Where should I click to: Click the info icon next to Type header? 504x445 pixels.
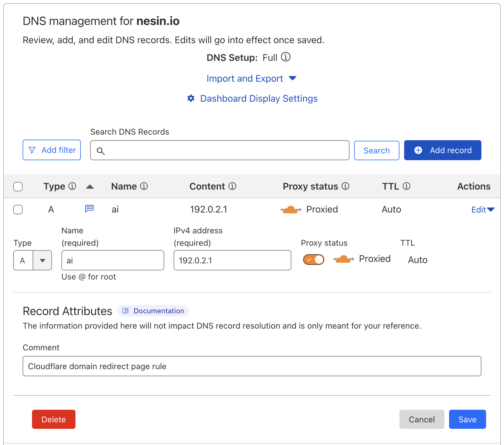pyautogui.click(x=72, y=186)
